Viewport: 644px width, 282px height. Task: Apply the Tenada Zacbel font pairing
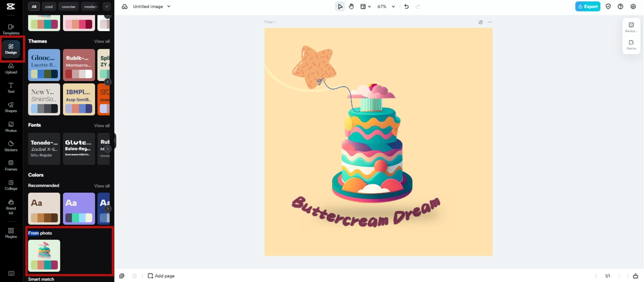coord(44,149)
